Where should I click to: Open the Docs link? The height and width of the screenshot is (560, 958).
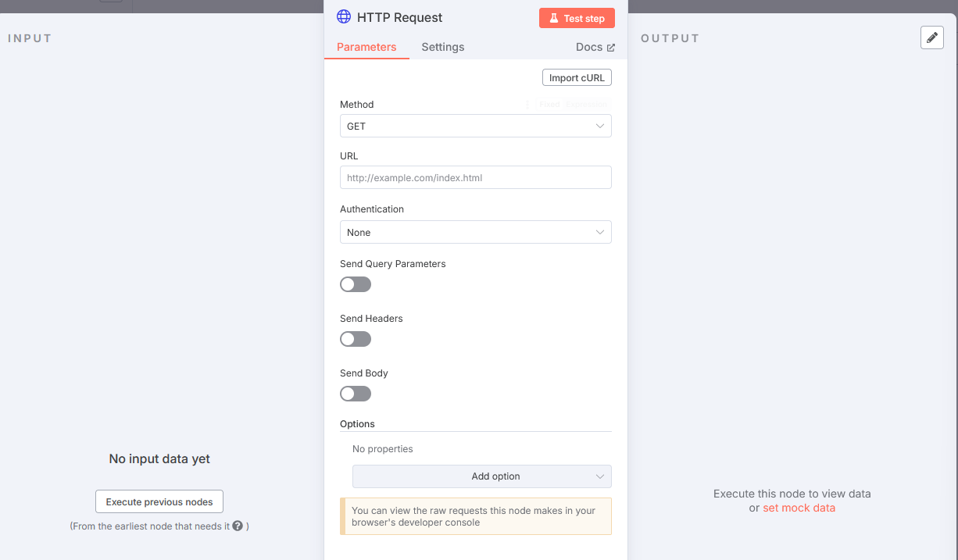click(589, 47)
